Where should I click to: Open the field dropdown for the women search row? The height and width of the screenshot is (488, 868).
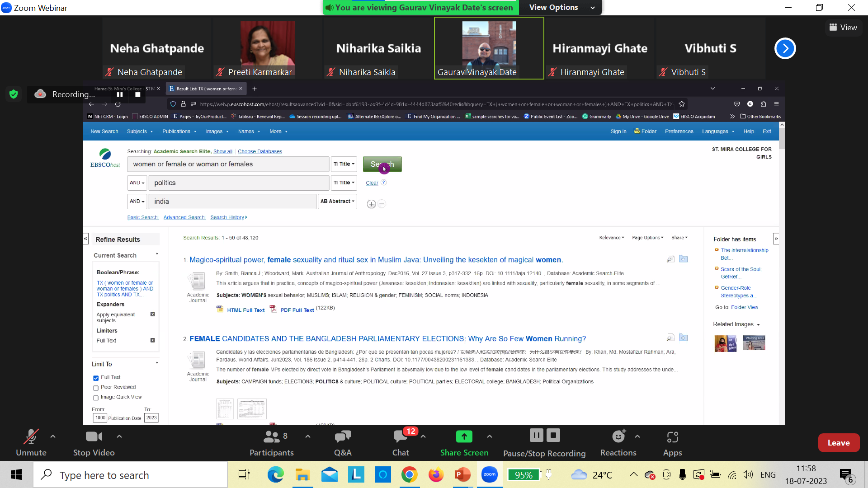pos(344,164)
